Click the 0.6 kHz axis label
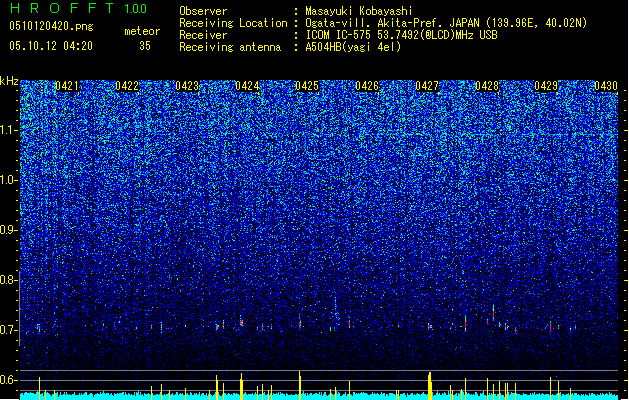The image size is (629, 400). pyautogui.click(x=8, y=380)
